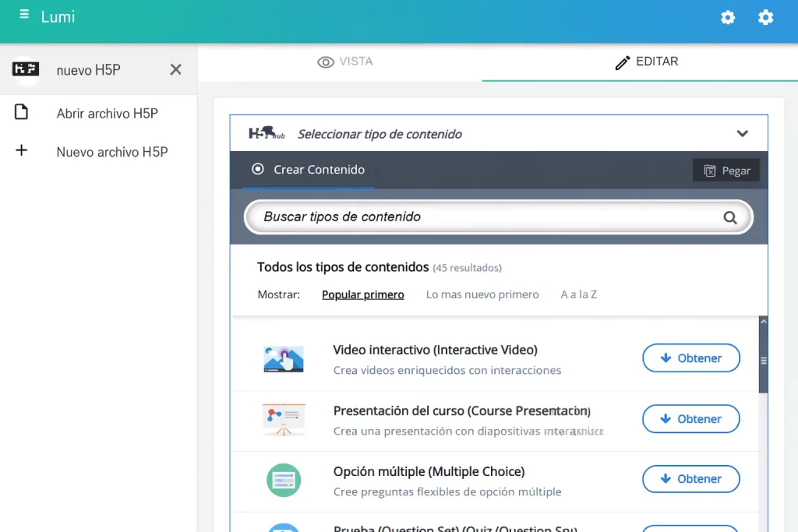
Task: Open the hamburger menu beside Lumi
Action: pyautogui.click(x=24, y=12)
